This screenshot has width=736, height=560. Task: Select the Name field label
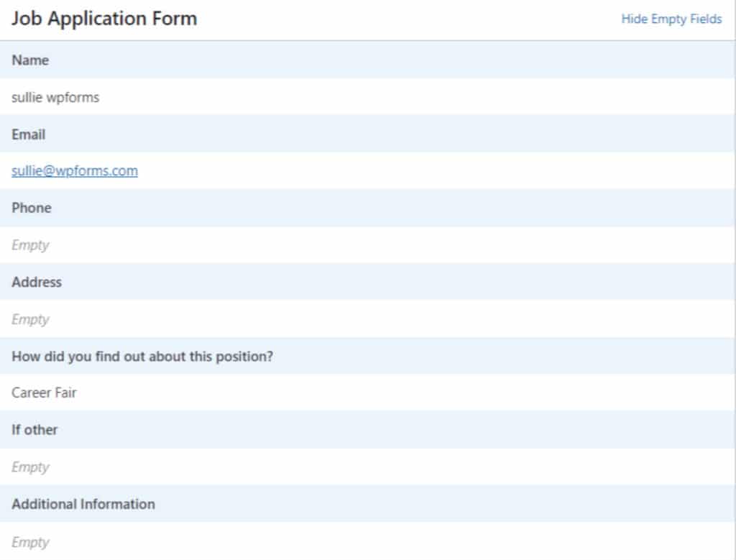30,60
